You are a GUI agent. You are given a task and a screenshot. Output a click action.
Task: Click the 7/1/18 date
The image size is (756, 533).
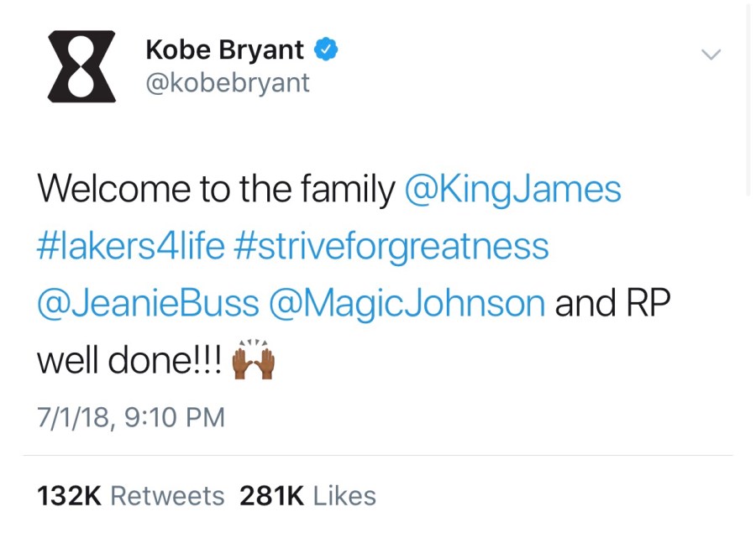point(74,417)
